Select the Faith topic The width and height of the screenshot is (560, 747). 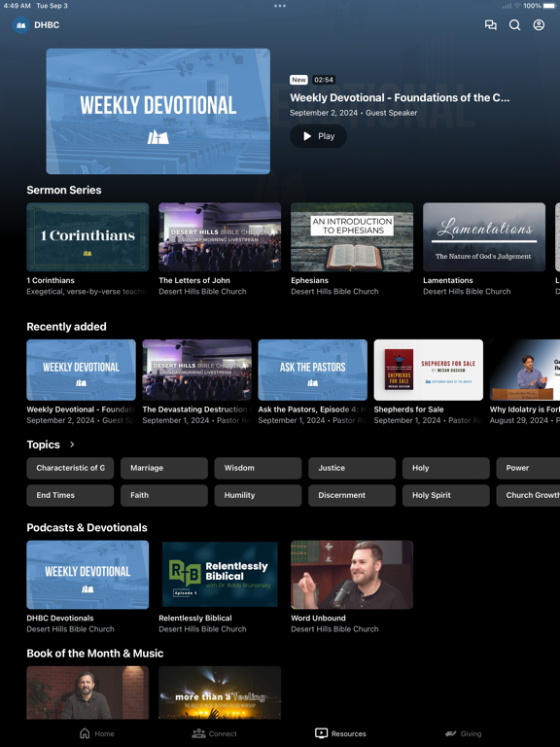point(163,495)
